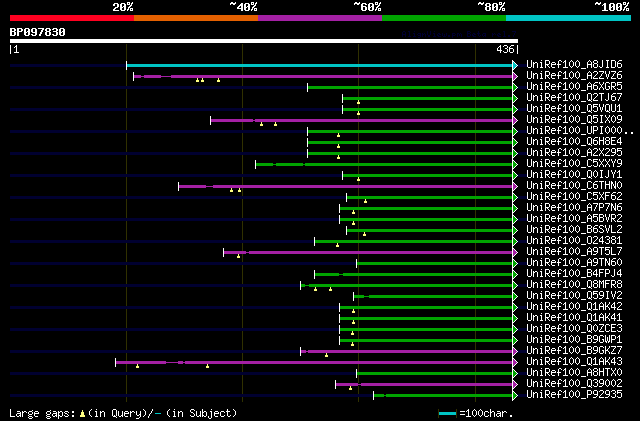Click the UniRef100_Q39002 label

[x=574, y=384]
